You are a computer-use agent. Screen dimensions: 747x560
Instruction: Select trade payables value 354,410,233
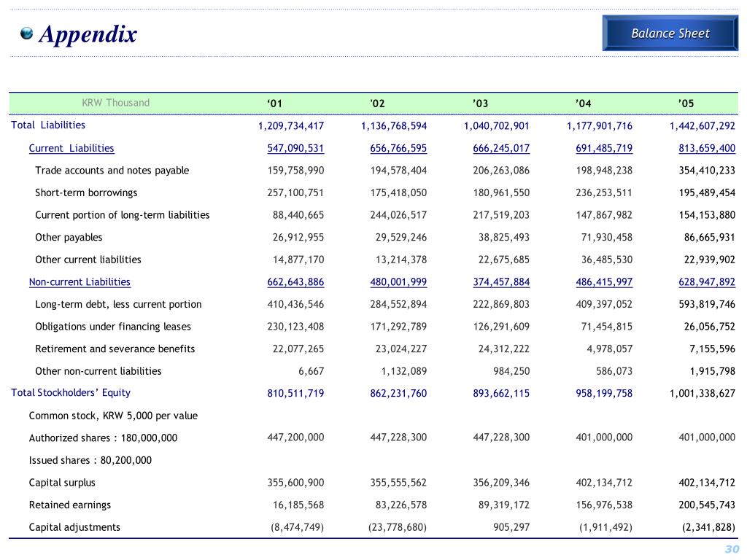[x=707, y=171]
